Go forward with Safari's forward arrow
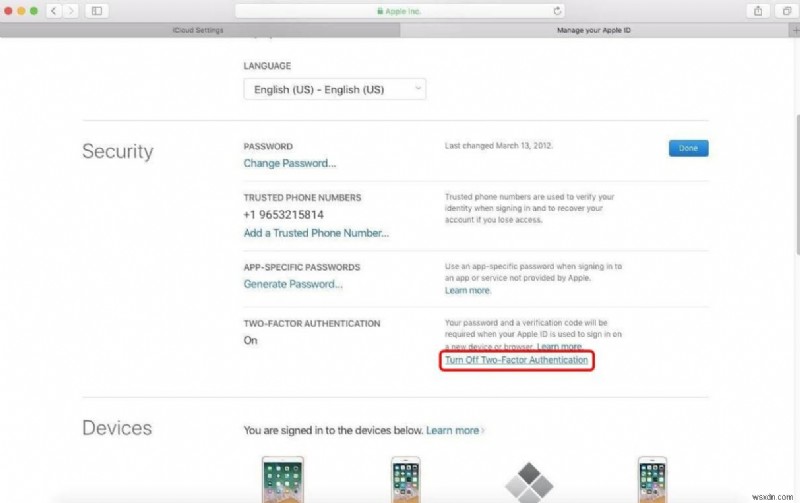This screenshot has height=503, width=800. coord(71,11)
